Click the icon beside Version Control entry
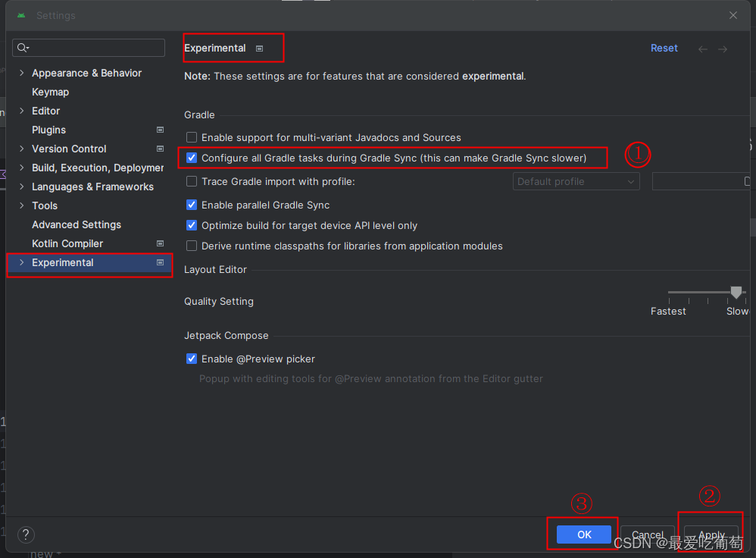Viewport: 756px width, 558px height. tap(160, 149)
